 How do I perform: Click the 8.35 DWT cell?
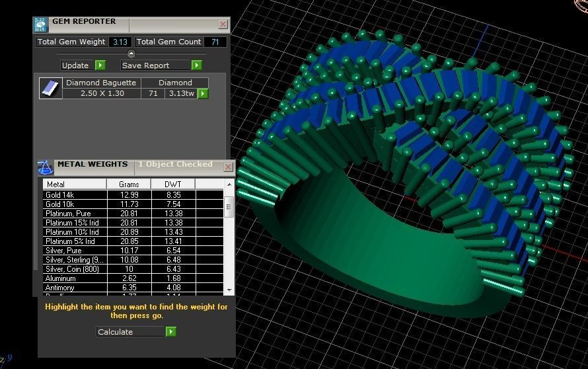pyautogui.click(x=174, y=195)
